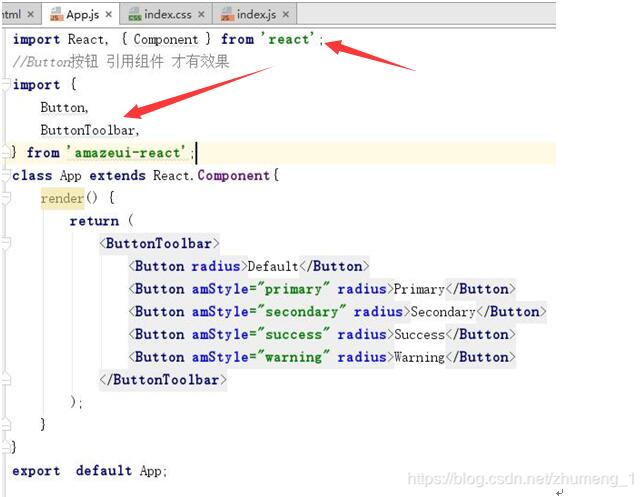Click the "warning" amStyle value
This screenshot has width=643, height=497.
(x=293, y=357)
